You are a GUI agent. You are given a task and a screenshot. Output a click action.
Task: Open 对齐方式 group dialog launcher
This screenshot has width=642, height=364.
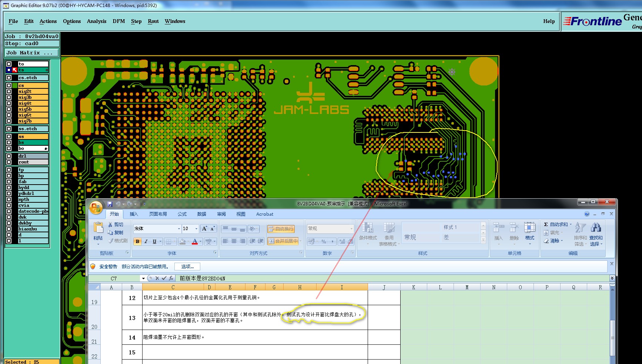point(301,253)
